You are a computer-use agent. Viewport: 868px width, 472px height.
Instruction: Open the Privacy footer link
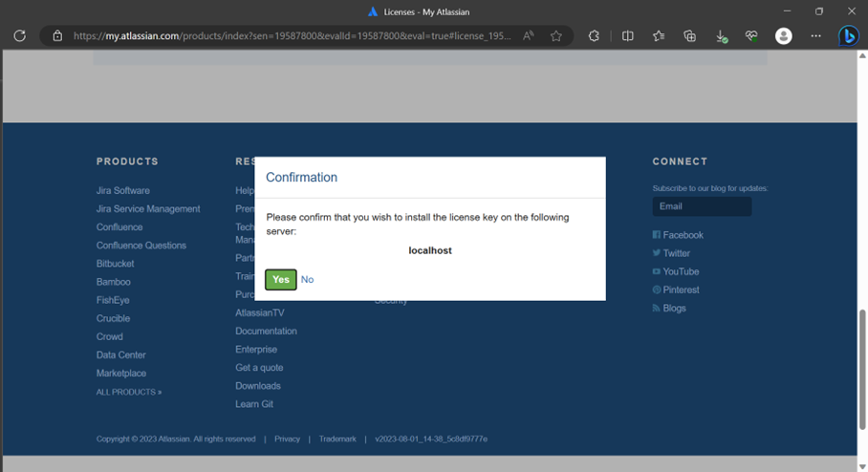[288, 439]
